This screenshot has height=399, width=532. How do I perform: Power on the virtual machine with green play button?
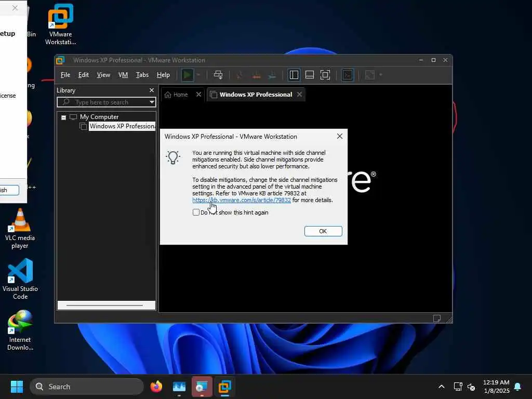tap(187, 75)
